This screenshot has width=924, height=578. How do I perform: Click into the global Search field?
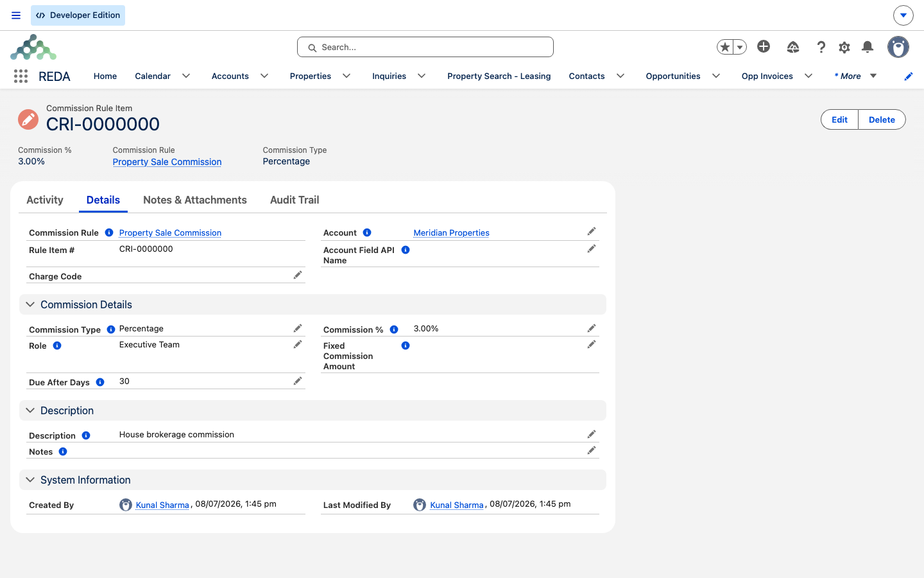[425, 47]
